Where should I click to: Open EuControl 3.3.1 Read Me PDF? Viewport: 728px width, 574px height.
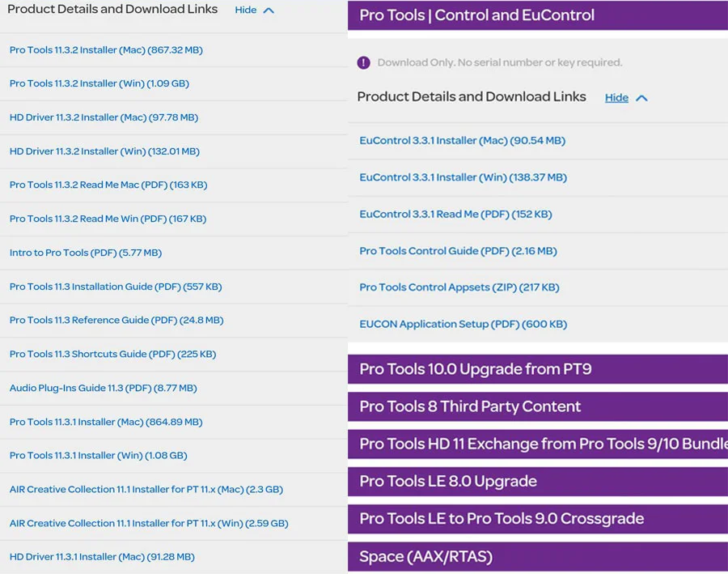(456, 215)
